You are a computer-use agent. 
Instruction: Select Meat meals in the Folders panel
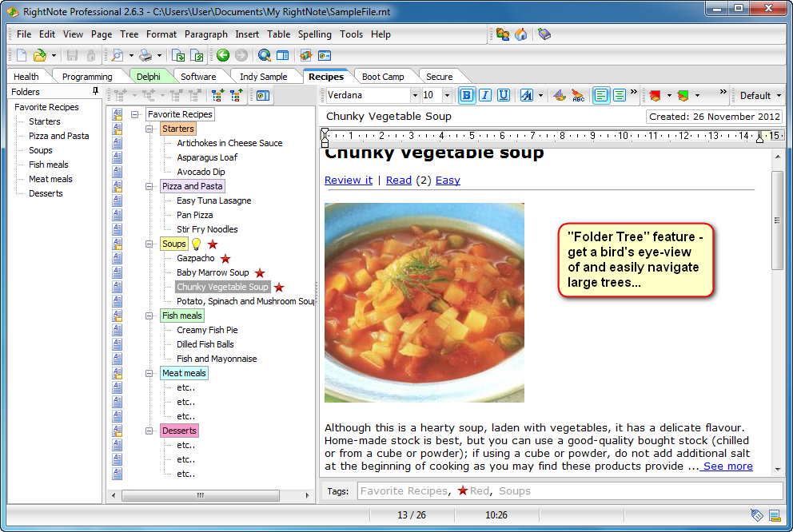(50, 179)
